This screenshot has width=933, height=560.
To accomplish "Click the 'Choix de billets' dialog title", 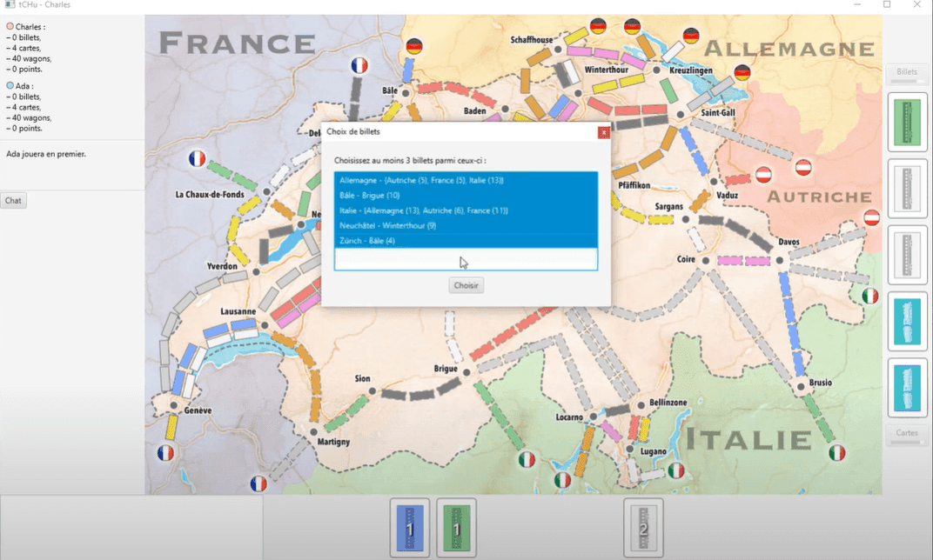I will click(352, 132).
